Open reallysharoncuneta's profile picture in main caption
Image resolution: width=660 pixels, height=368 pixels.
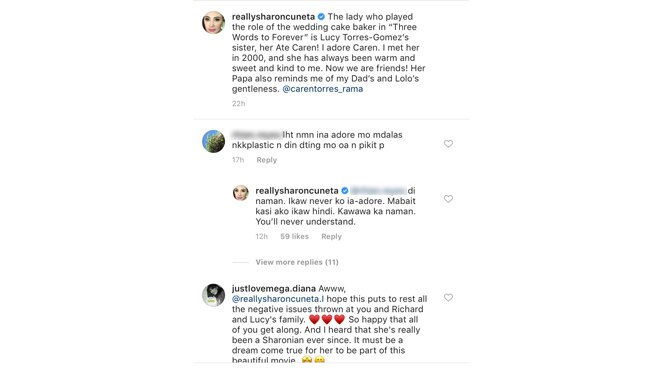(x=213, y=22)
